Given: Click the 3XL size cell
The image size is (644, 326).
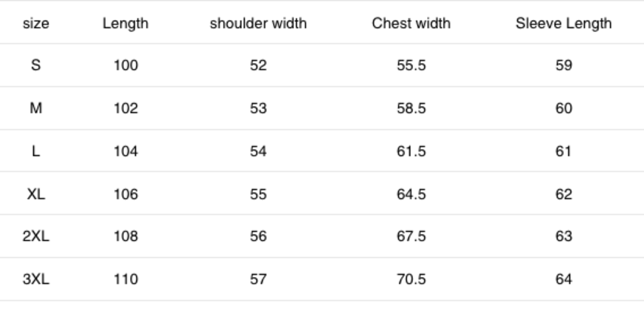Looking at the screenshot, I should tap(36, 279).
